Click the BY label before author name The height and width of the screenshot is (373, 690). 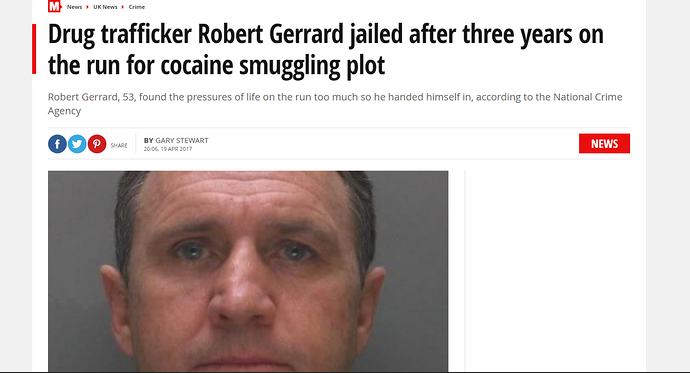tap(149, 140)
